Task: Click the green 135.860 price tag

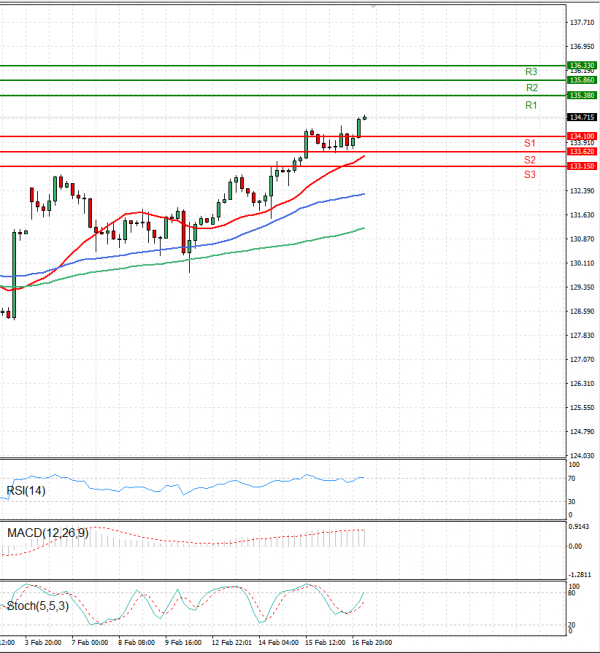Action: pyautogui.click(x=582, y=79)
